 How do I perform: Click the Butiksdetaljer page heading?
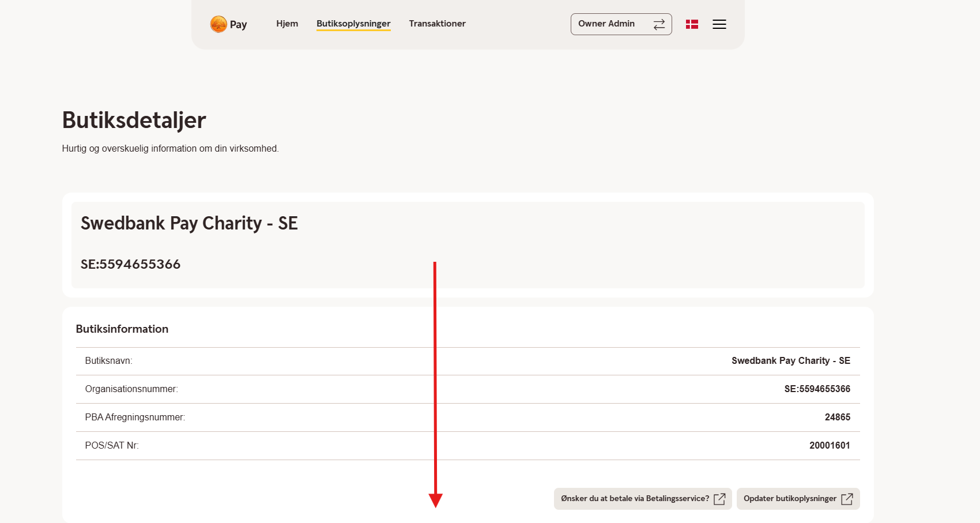point(134,120)
